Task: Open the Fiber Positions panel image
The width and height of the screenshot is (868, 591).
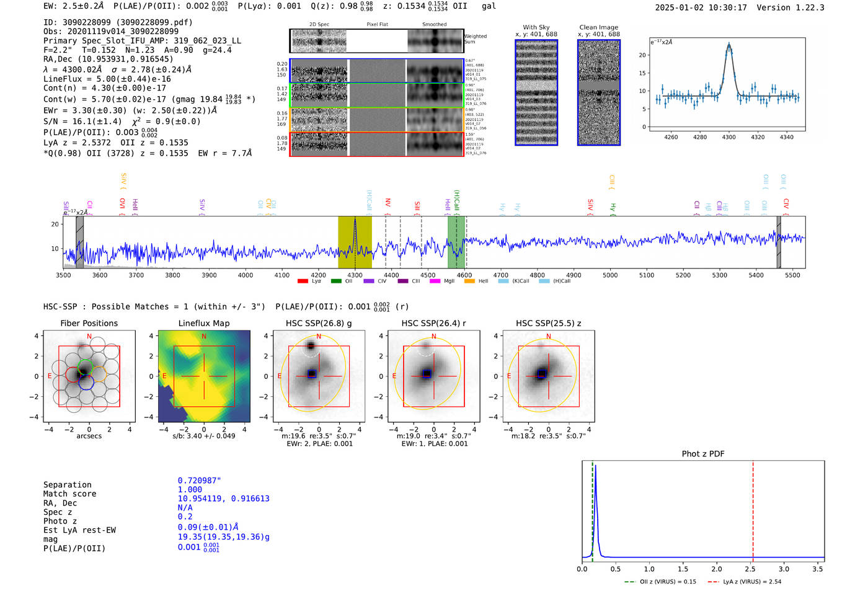Action: [89, 376]
